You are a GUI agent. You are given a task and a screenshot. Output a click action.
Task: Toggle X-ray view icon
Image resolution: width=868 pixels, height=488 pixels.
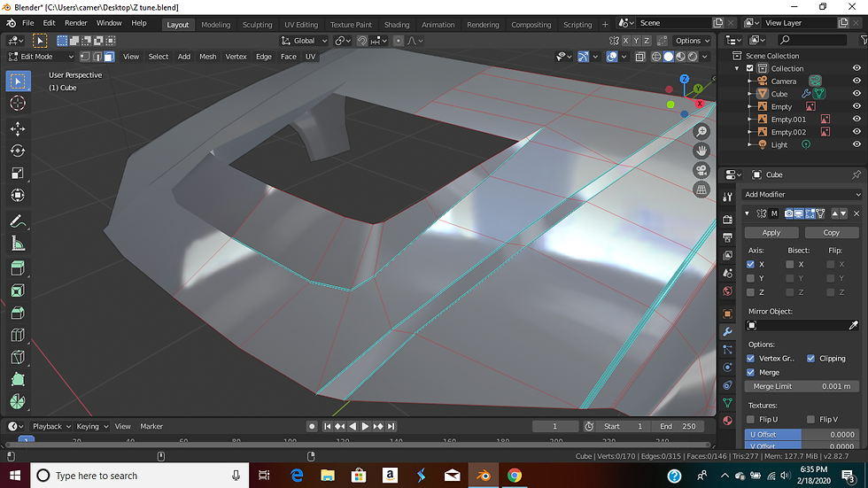[x=640, y=57]
